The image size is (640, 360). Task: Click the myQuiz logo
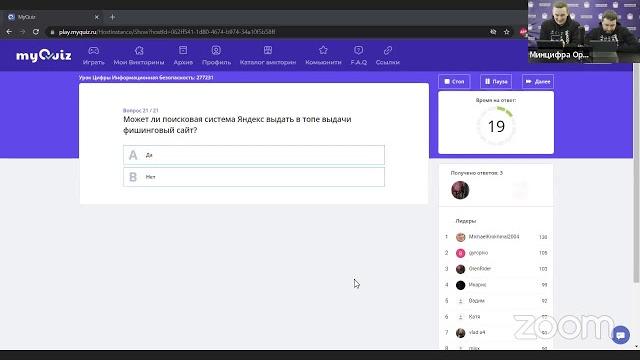[x=44, y=55]
